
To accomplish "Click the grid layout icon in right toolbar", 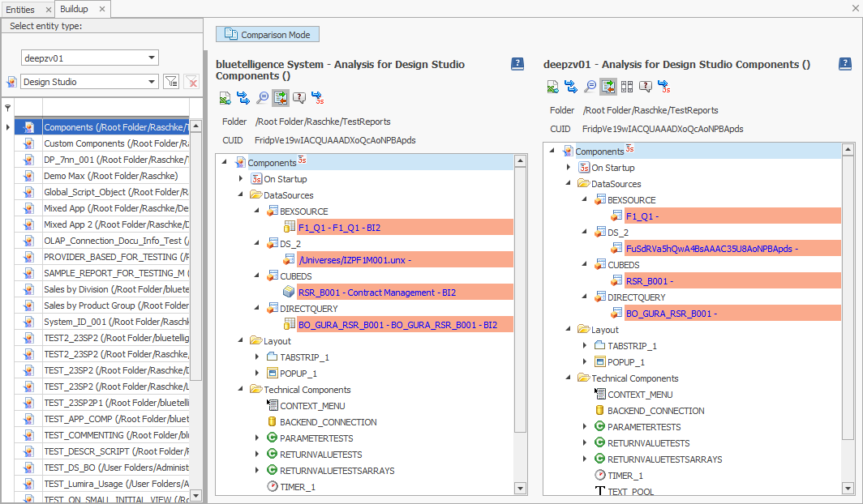I will point(627,87).
